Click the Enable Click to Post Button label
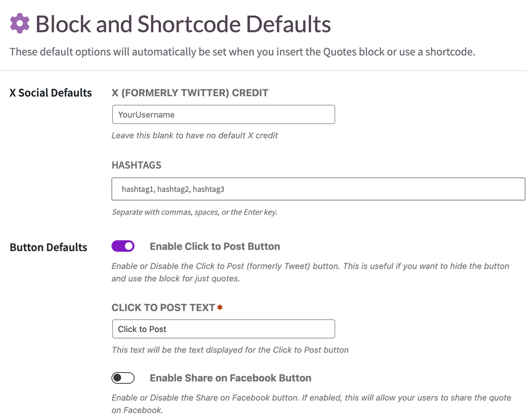527x420 pixels. pos(215,246)
